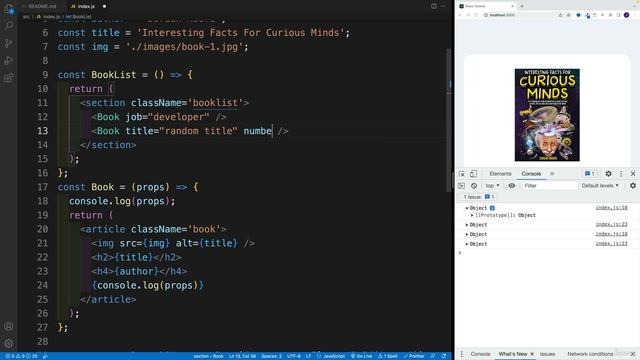Click UTF-8 encoding in the status bar

[293, 356]
